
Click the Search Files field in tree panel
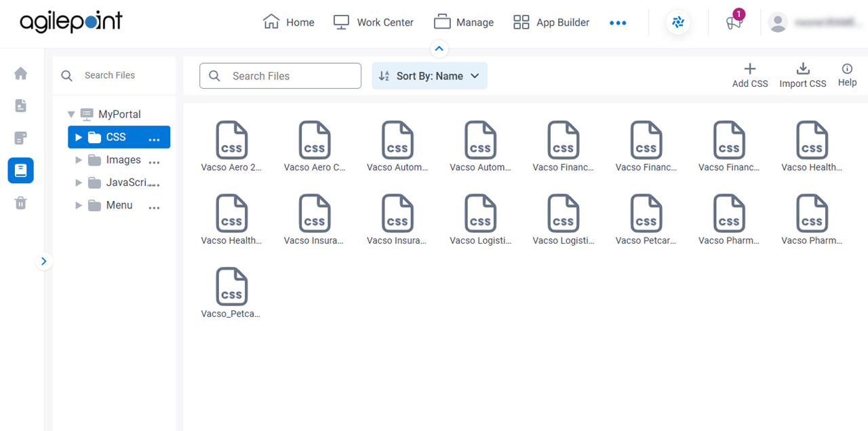[x=114, y=75]
